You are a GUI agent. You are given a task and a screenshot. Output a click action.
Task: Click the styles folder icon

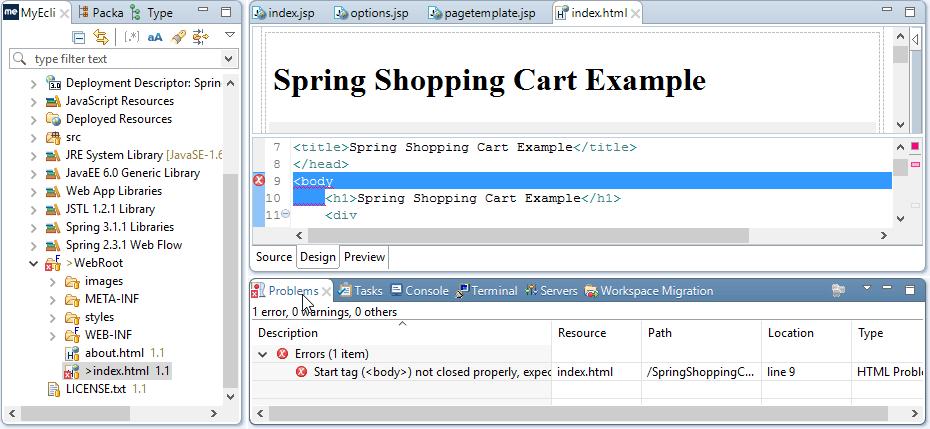pyautogui.click(x=72, y=317)
